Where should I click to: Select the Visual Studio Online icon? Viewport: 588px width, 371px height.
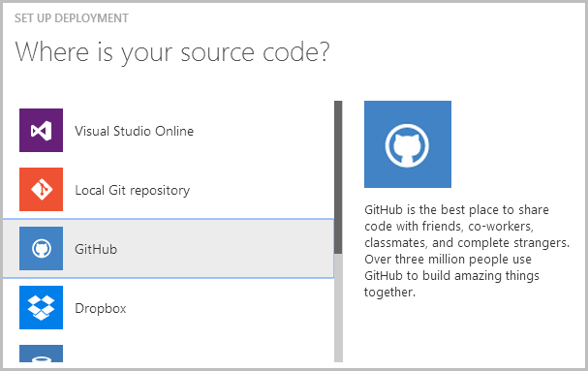[x=41, y=130]
